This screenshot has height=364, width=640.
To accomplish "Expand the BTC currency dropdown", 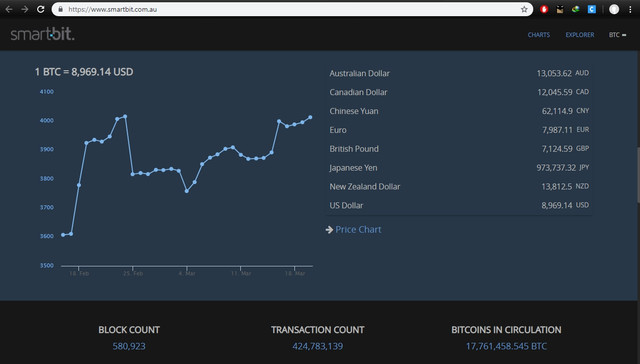I will pos(617,35).
